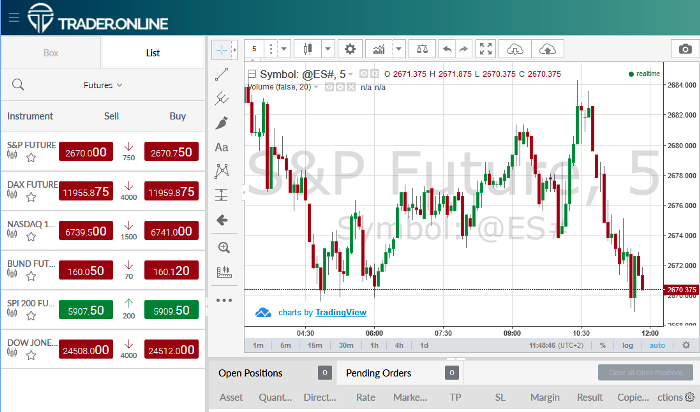Image resolution: width=700 pixels, height=412 pixels.
Task: Redo last chart action
Action: [x=464, y=49]
